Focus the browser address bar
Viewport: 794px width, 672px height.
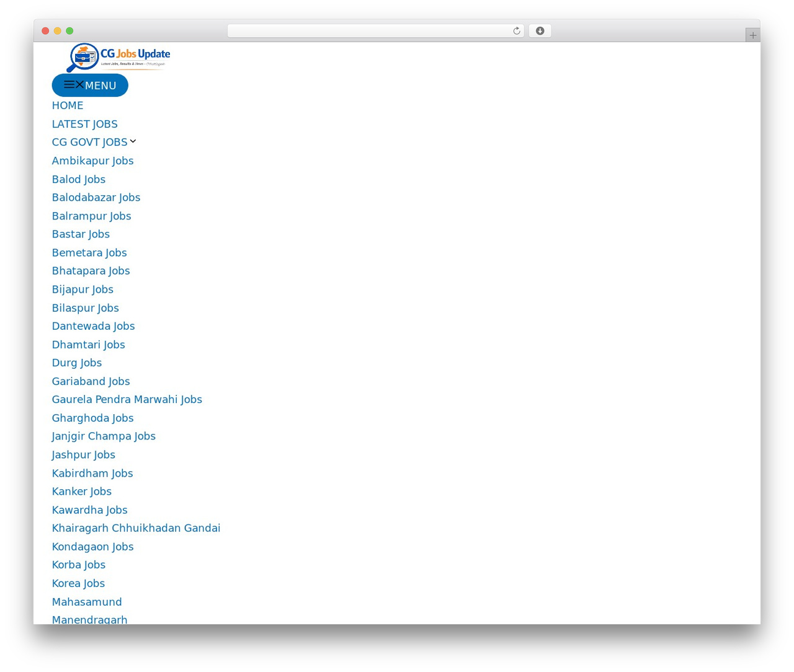point(375,31)
